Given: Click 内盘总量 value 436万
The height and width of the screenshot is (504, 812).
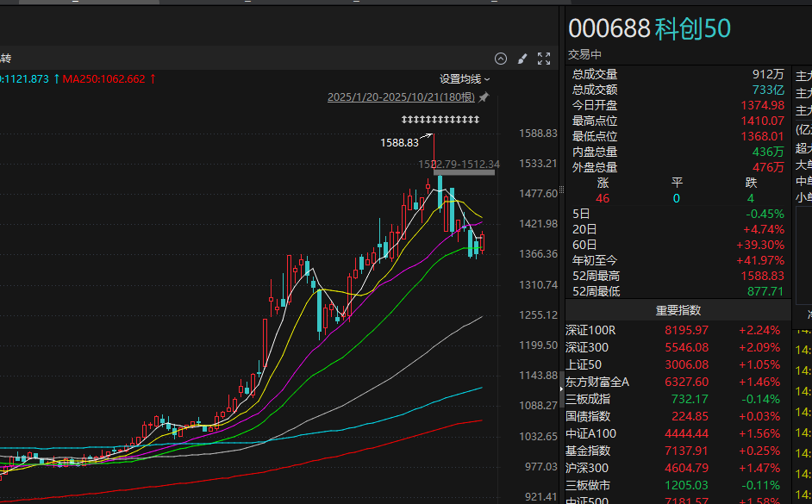Looking at the screenshot, I should pyautogui.click(x=768, y=152).
